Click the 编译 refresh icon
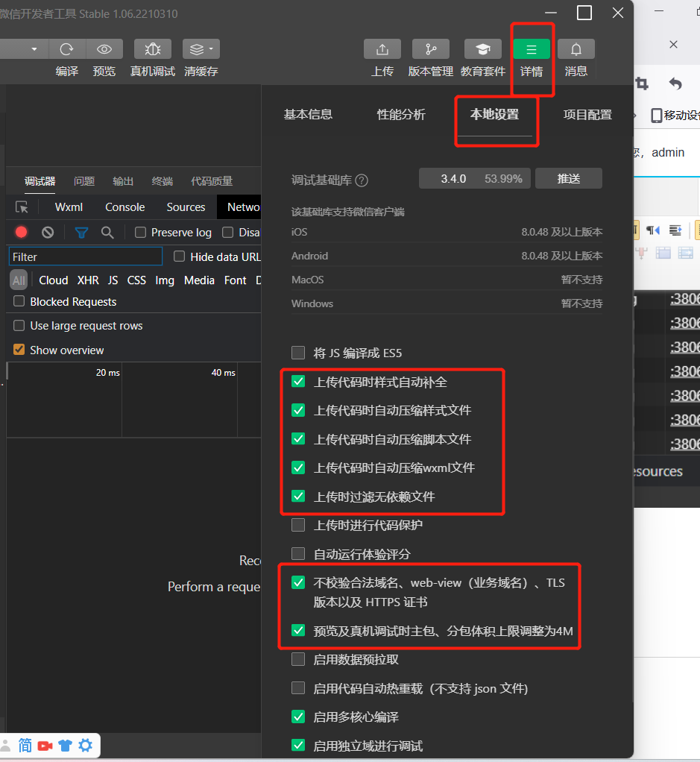 (66, 49)
